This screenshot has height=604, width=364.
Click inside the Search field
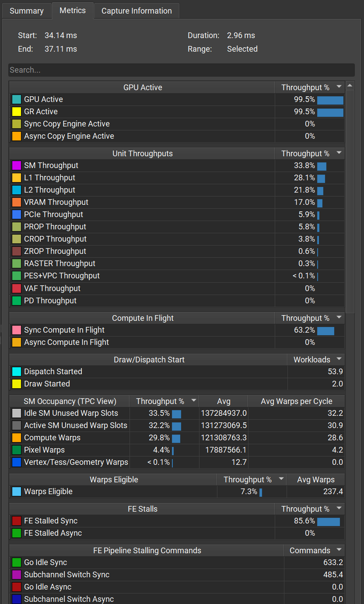[x=175, y=70]
